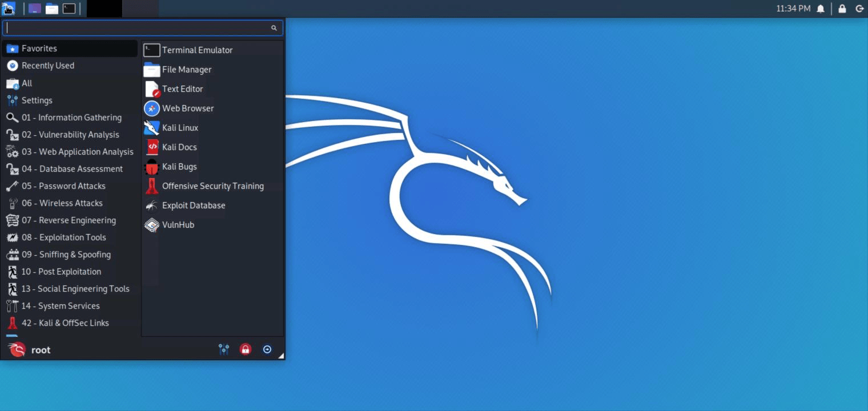Screen dimensions: 868x411
Task: Open the Terminal Emulator from the applications list
Action: coord(197,50)
